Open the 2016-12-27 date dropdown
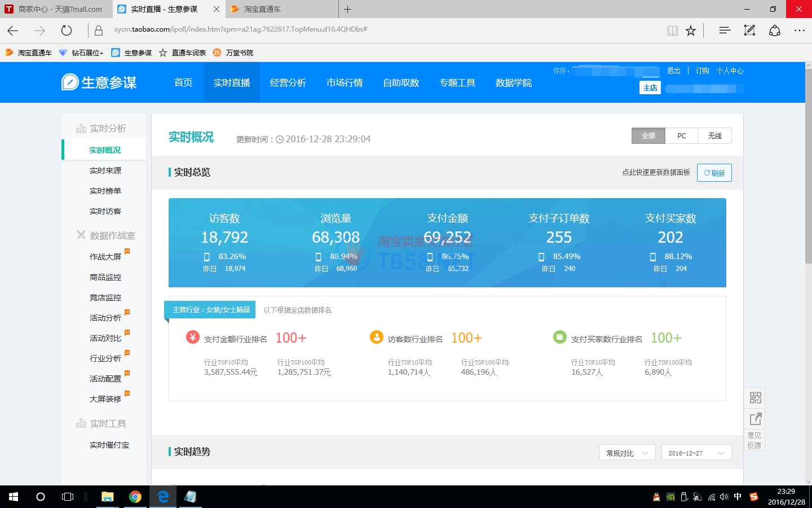The image size is (812, 508). pyautogui.click(x=696, y=453)
